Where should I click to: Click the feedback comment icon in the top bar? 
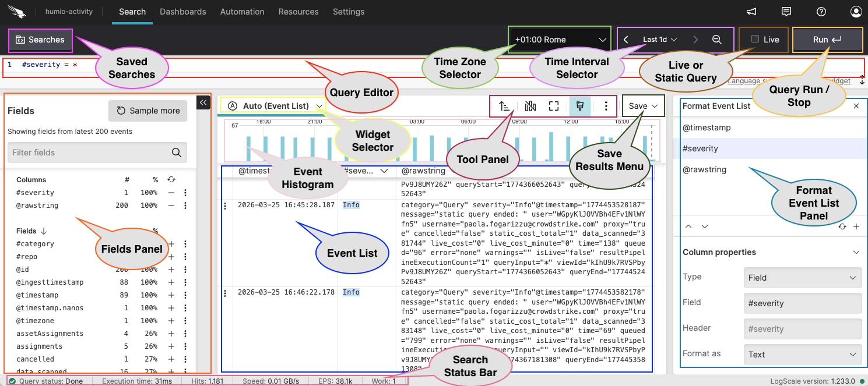coord(786,11)
